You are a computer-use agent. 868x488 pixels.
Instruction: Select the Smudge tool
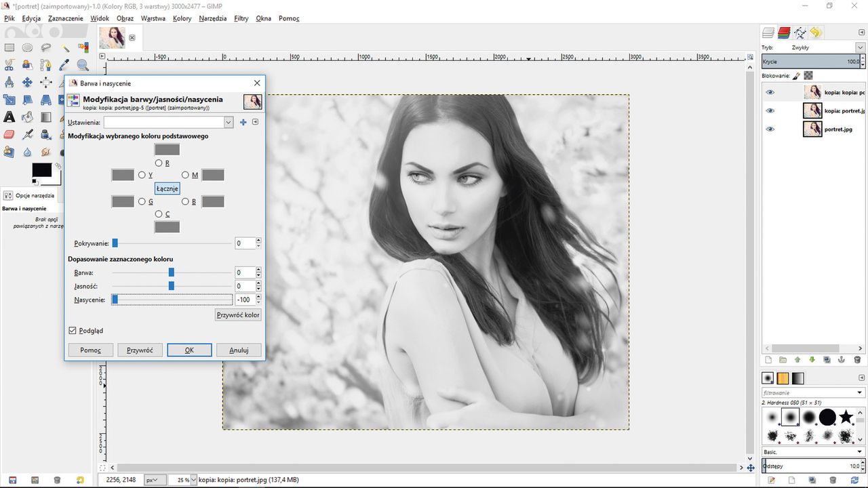click(x=46, y=152)
